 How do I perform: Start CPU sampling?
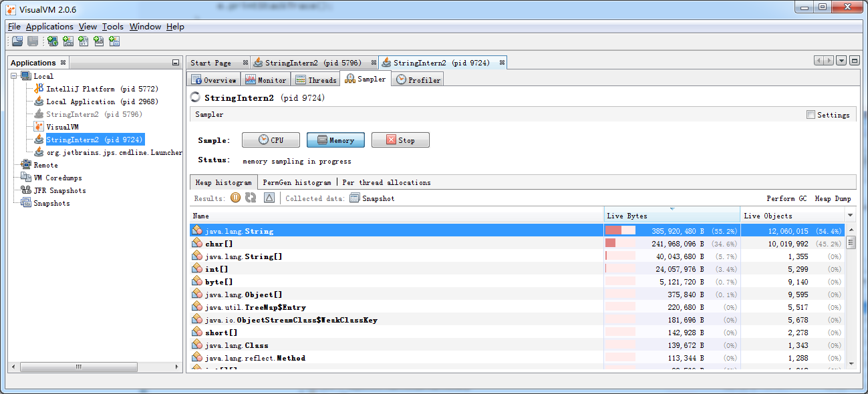(x=271, y=140)
